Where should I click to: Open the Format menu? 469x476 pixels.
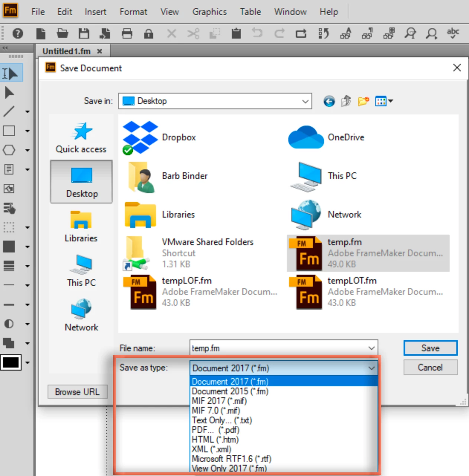(133, 12)
